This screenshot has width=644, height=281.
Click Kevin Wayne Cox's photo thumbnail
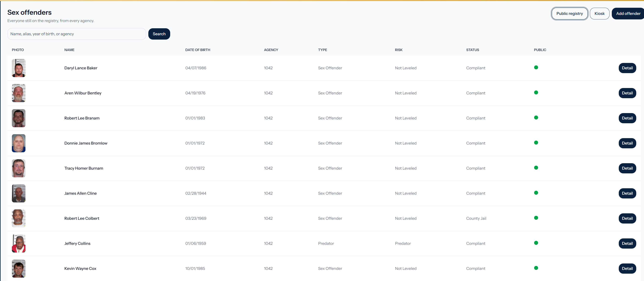click(18, 269)
